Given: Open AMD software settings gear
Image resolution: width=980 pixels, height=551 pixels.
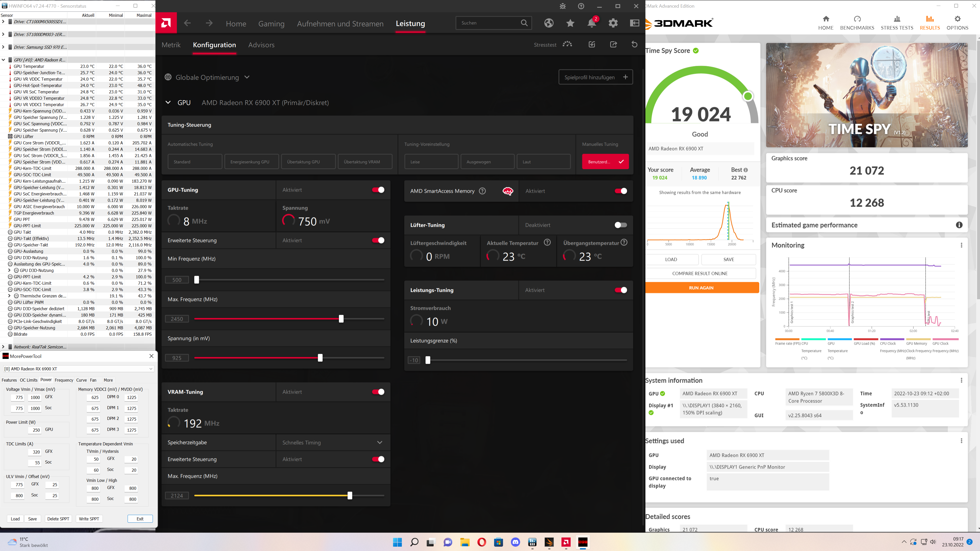Looking at the screenshot, I should tap(613, 23).
